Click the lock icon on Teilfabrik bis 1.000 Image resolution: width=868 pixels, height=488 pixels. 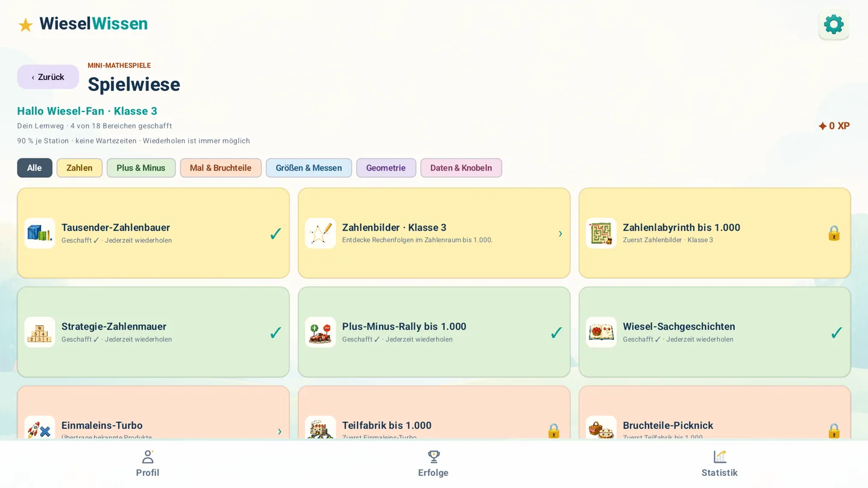(x=553, y=431)
